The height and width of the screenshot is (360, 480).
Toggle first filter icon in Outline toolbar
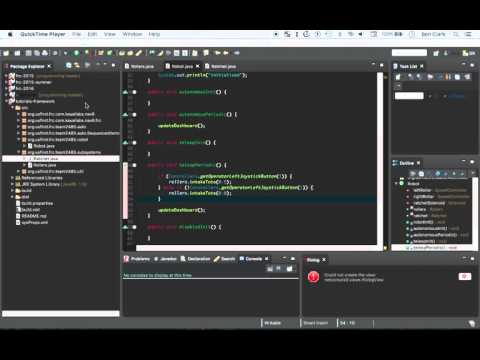413,174
